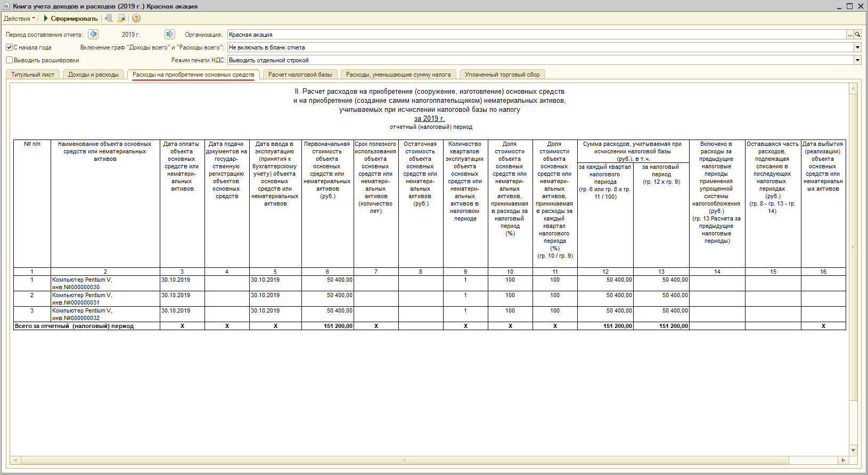Open the Доходы и расходы tab
The width and height of the screenshot is (868, 475).
point(93,75)
